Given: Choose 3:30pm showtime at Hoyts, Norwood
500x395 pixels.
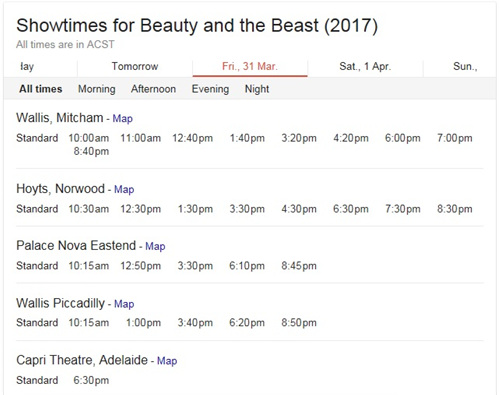Looking at the screenshot, I should 247,209.
